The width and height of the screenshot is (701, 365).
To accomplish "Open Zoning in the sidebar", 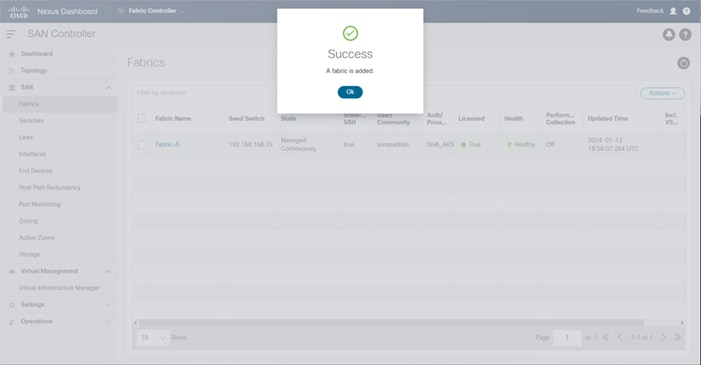I will pos(28,221).
